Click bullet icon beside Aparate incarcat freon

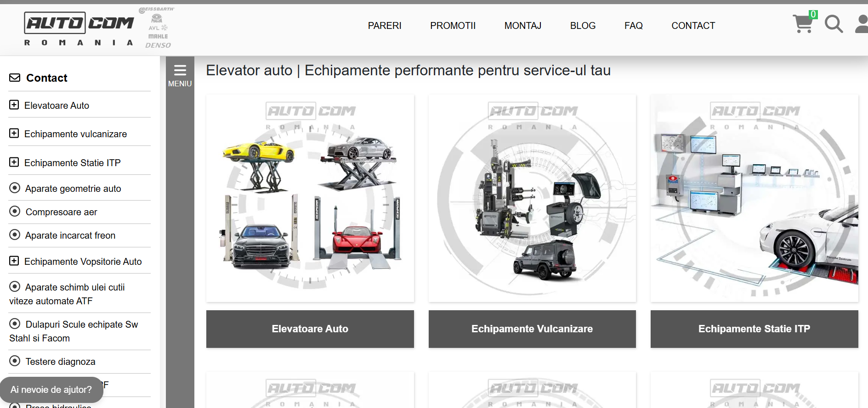coord(15,235)
